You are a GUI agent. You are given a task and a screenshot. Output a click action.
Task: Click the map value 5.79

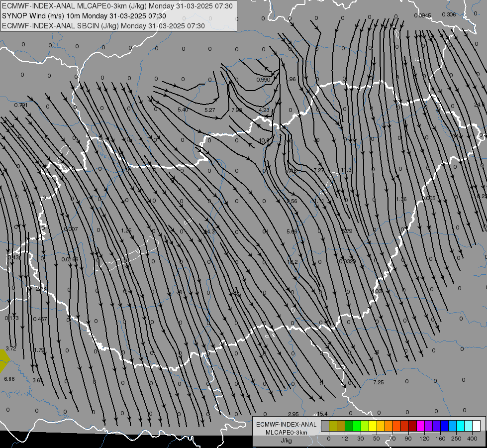347,231
